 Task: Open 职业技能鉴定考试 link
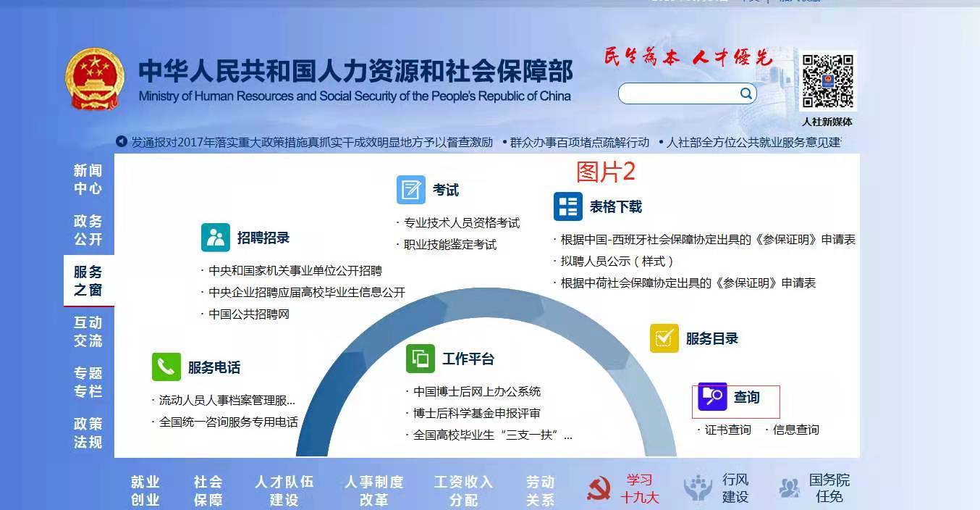450,244
